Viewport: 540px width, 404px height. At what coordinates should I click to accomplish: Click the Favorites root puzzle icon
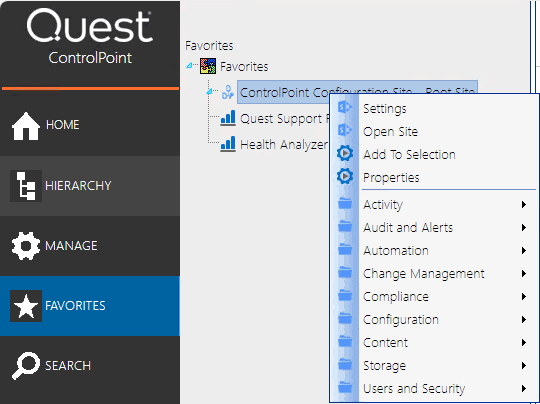point(208,66)
